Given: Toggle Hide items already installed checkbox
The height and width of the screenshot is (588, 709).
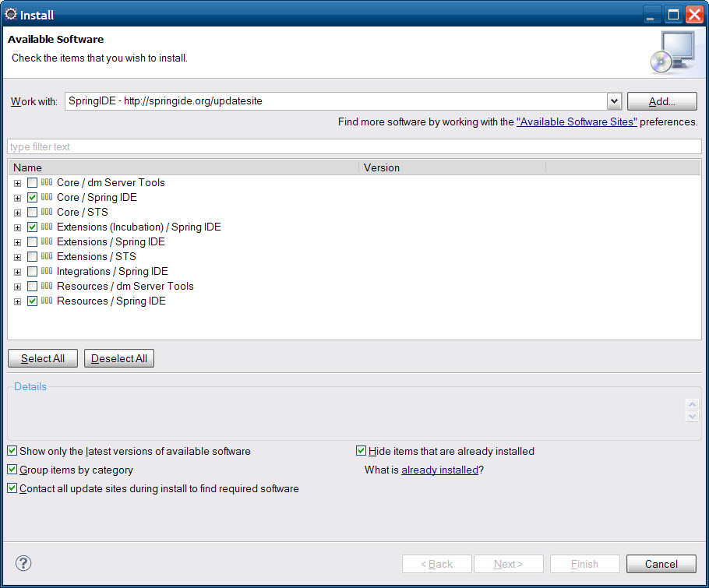Looking at the screenshot, I should point(361,451).
